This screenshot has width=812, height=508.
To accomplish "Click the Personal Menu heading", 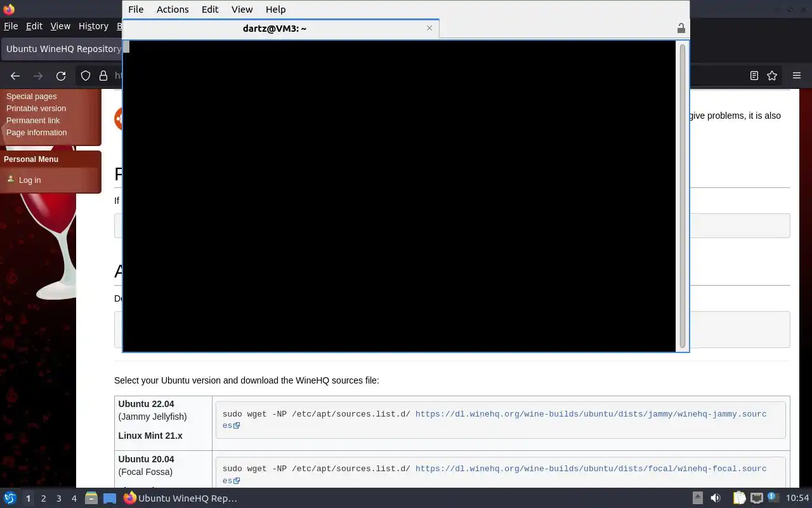I will coord(31,159).
